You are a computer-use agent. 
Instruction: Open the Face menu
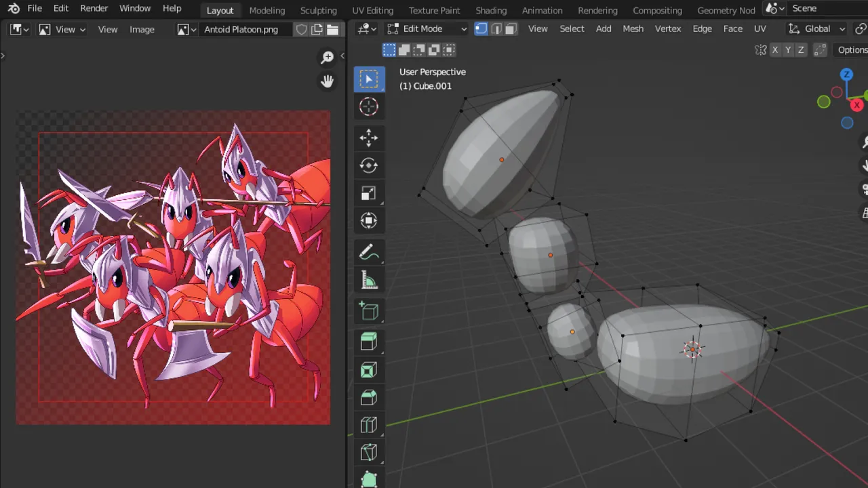tap(733, 28)
